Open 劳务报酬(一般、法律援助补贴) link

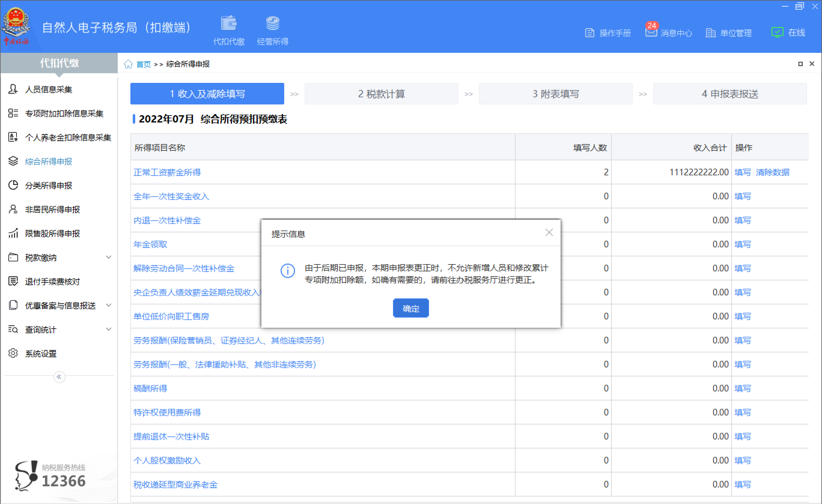click(224, 364)
